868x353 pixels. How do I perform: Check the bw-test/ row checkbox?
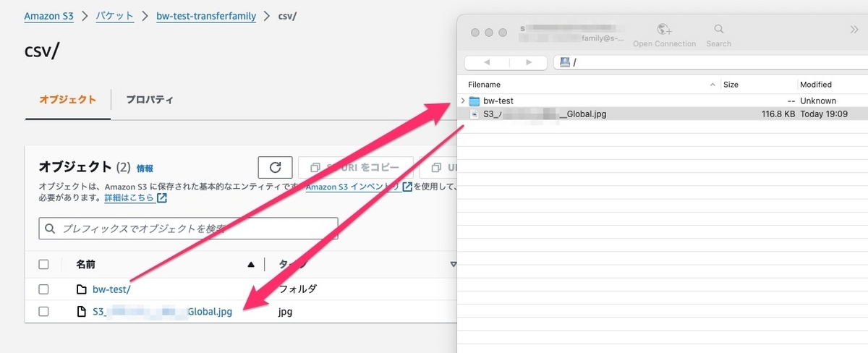[x=43, y=289]
